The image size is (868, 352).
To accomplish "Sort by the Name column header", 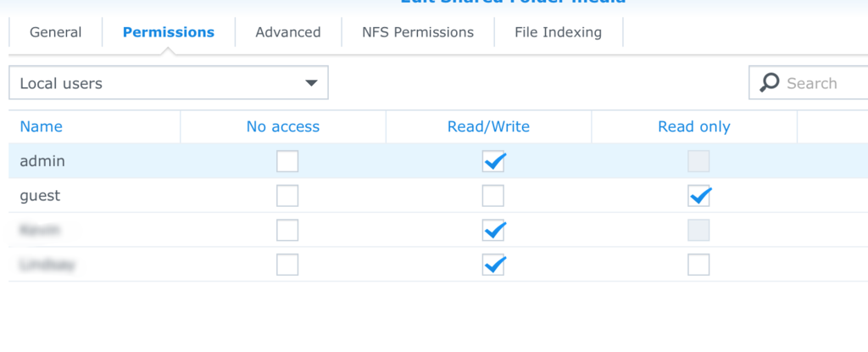I will 42,126.
